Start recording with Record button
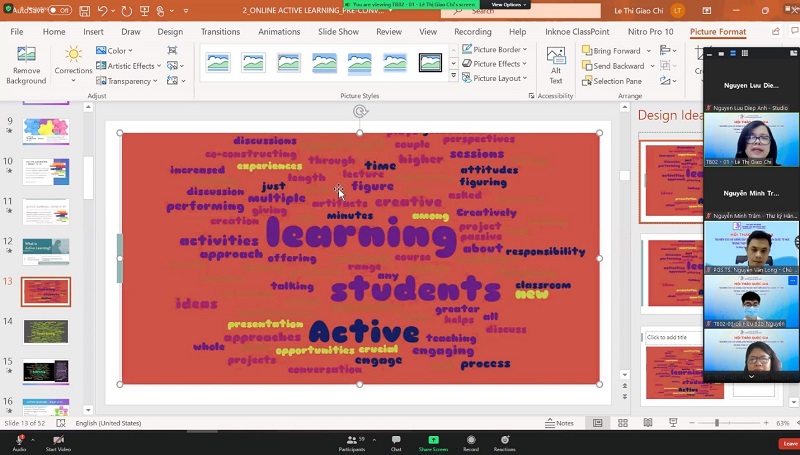800x455 pixels. point(470,440)
